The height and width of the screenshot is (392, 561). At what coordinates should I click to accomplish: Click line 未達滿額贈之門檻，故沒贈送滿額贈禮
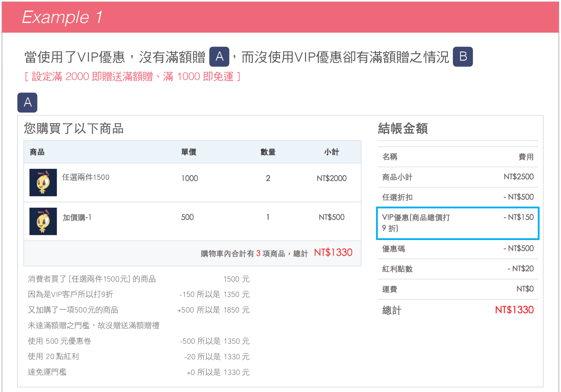click(x=94, y=325)
